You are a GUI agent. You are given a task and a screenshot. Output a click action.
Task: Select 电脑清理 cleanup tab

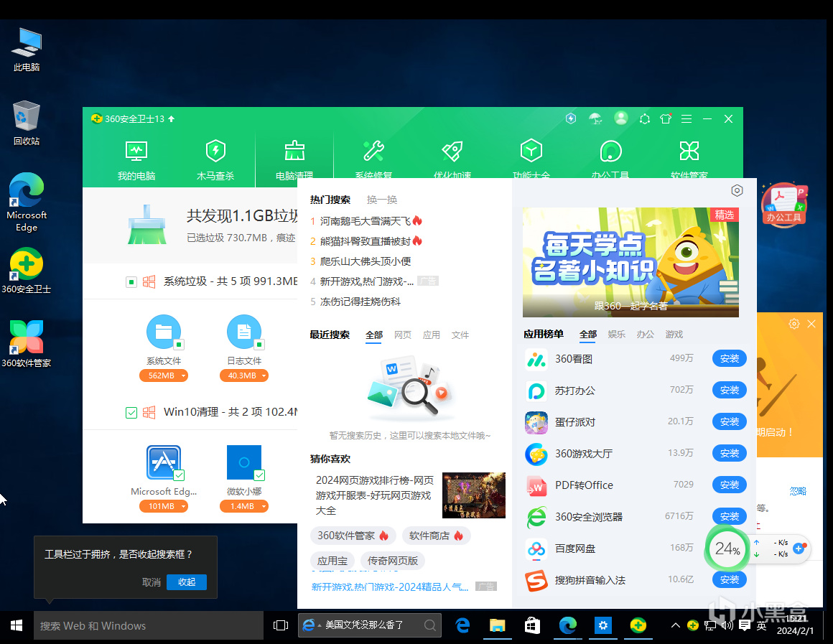click(x=294, y=160)
